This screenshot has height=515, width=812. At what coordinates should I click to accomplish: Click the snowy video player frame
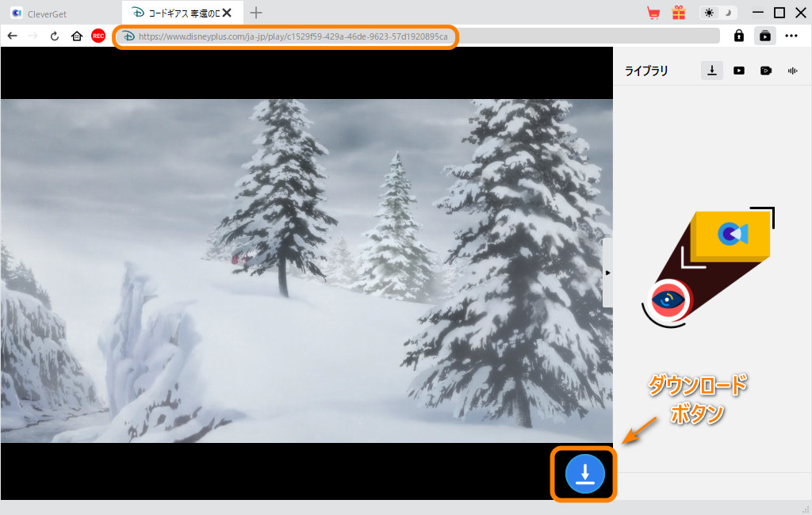tap(307, 271)
